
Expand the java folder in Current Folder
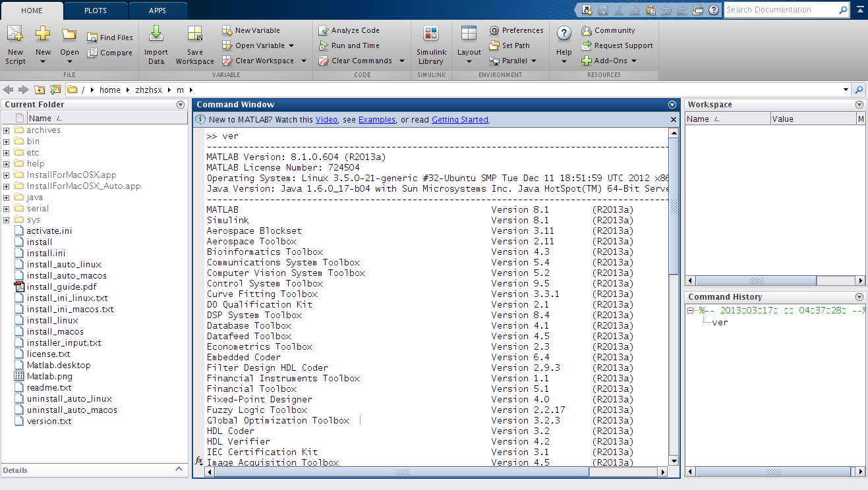tap(7, 198)
